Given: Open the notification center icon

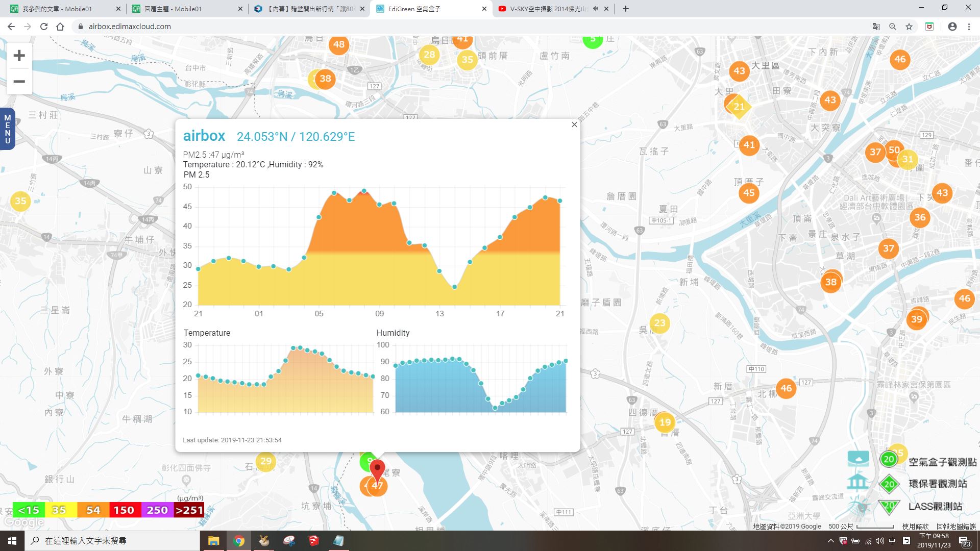Looking at the screenshot, I should click(x=964, y=541).
